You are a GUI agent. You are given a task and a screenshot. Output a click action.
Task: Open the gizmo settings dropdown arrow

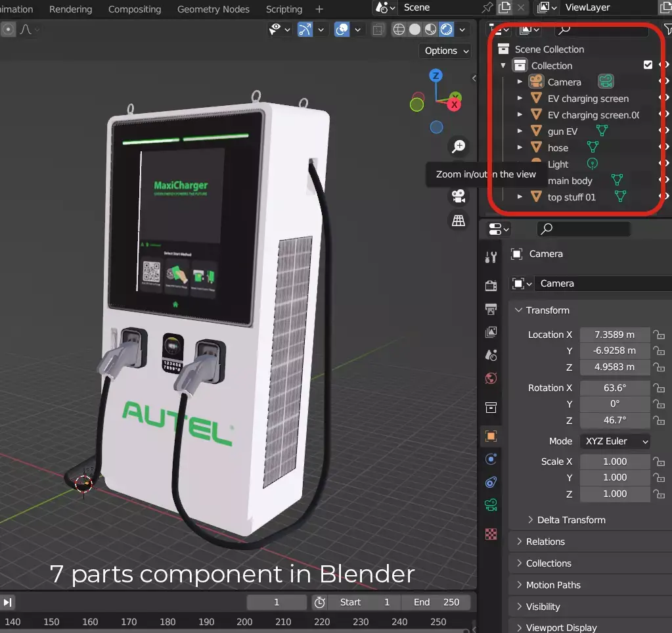pyautogui.click(x=321, y=30)
